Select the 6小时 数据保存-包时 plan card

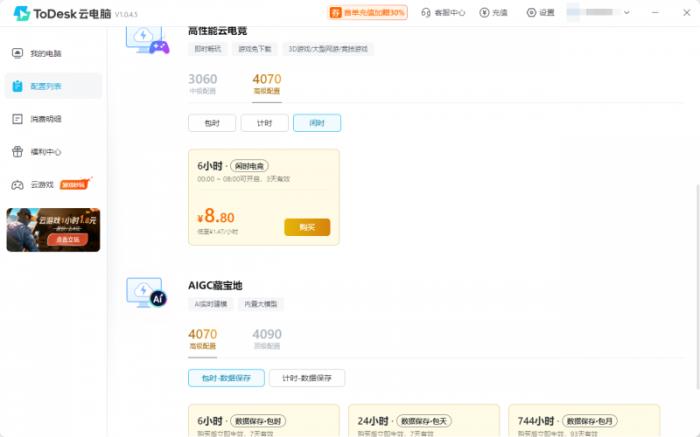(264, 420)
